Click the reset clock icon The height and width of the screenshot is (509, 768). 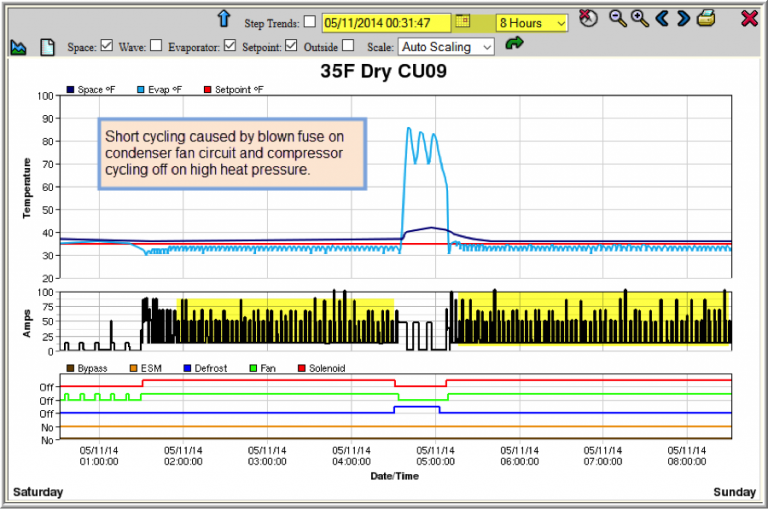tap(588, 18)
